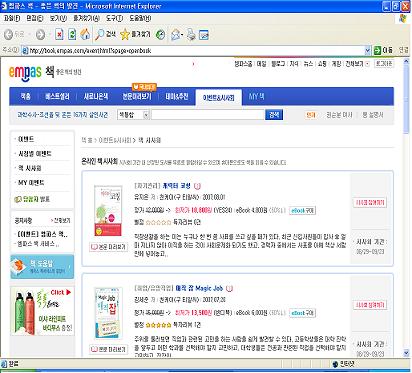Open 이벤트 in left sidebar
This screenshot has width=412, height=373.
pyautogui.click(x=26, y=139)
